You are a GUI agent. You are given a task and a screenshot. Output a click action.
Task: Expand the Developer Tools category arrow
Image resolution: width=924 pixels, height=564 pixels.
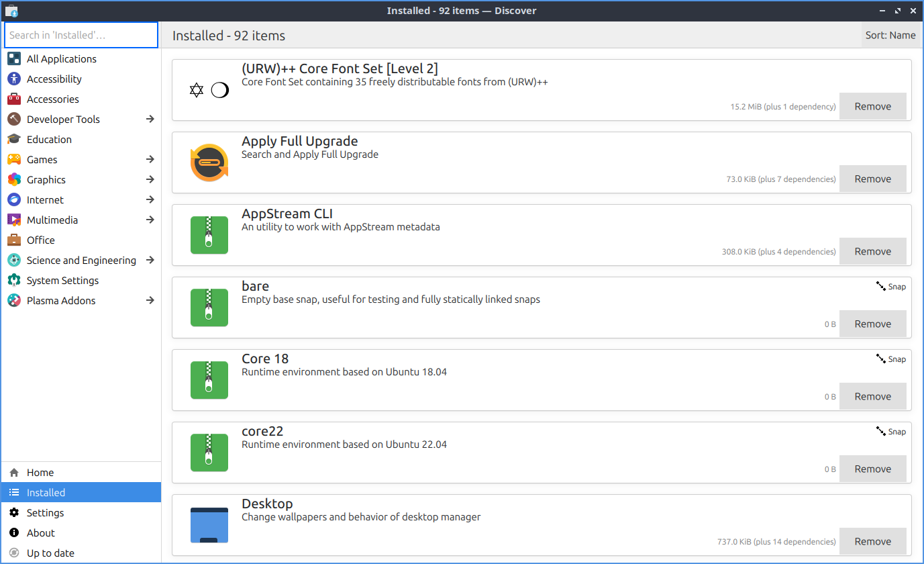click(x=150, y=120)
